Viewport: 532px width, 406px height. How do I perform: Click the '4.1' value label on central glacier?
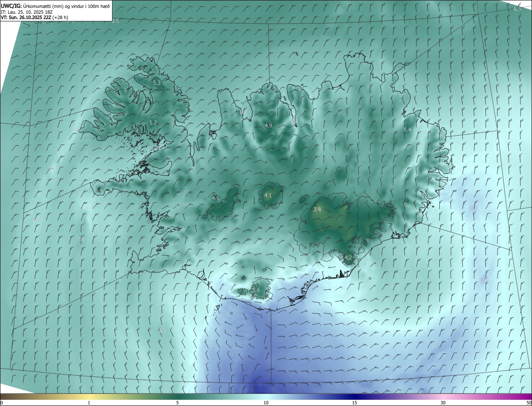click(x=268, y=195)
